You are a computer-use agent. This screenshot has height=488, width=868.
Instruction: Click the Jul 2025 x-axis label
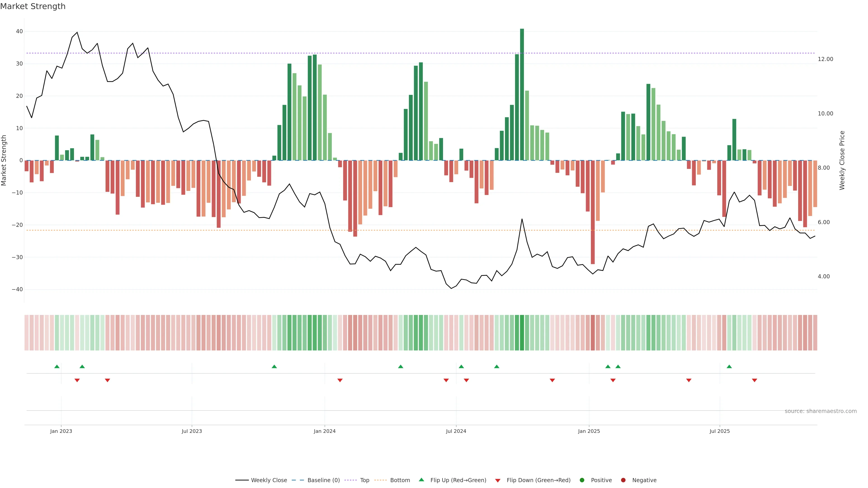pos(719,431)
